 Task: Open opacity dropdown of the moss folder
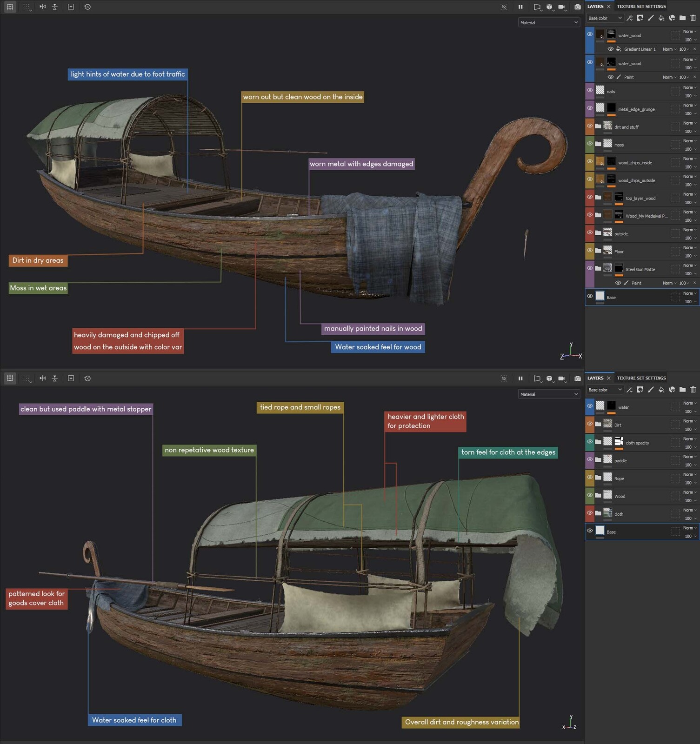[691, 149]
